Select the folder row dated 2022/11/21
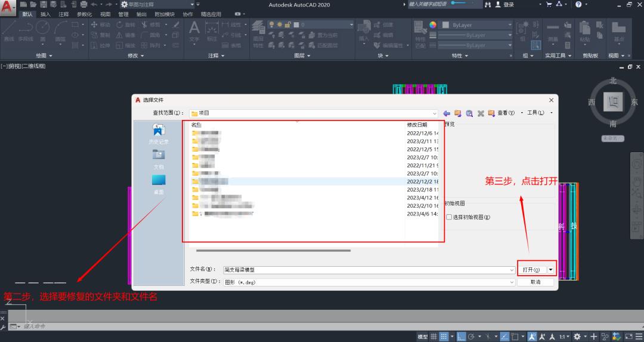644x342 pixels. 314,165
